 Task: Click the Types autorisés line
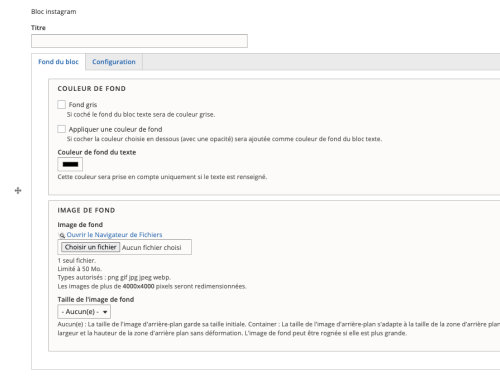point(114,277)
